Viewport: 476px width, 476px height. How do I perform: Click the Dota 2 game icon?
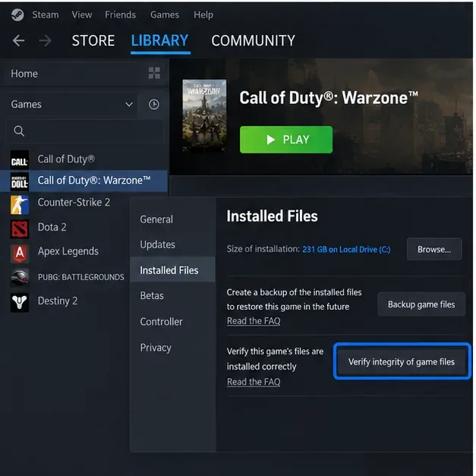tap(20, 229)
